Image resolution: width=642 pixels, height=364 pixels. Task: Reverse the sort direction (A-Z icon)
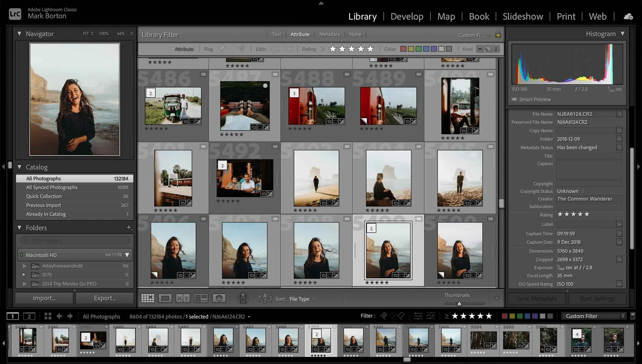pos(265,298)
